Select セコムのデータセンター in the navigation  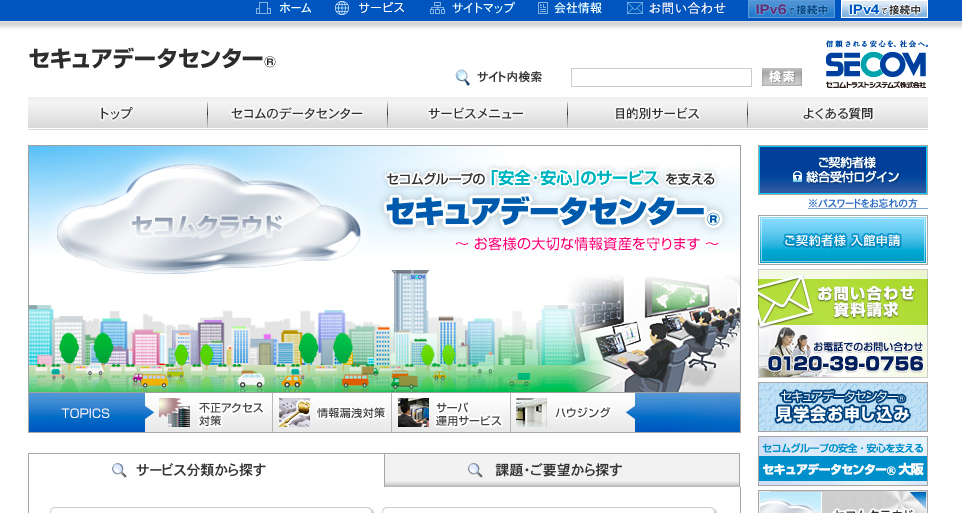tap(298, 114)
